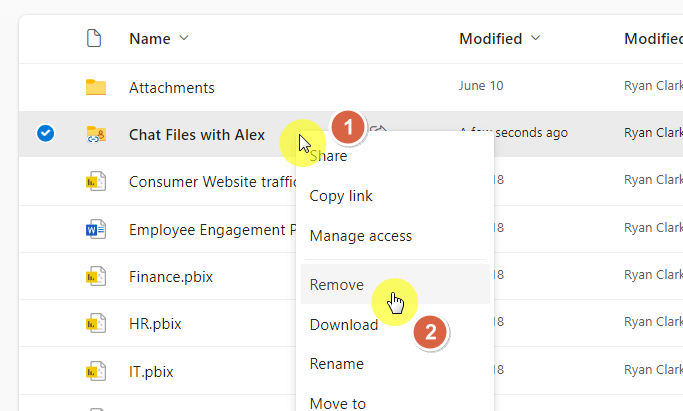
Task: Click the Attachments folder icon
Action: pos(96,87)
